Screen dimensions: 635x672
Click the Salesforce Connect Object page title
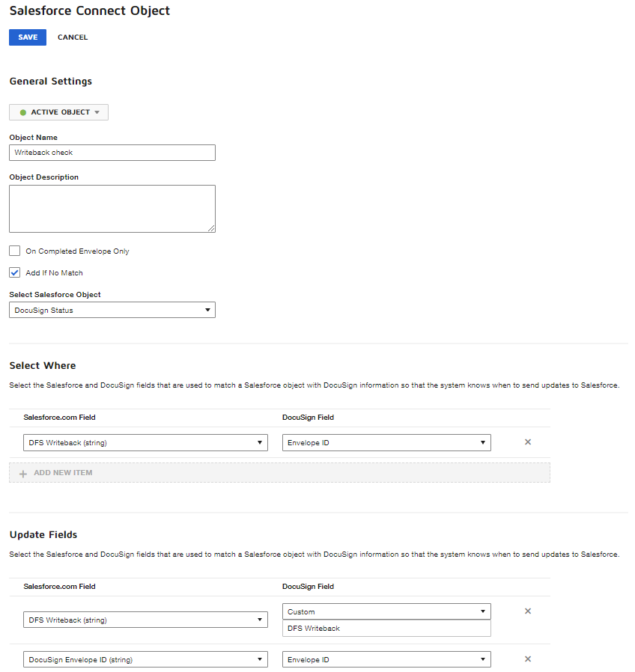[x=90, y=10]
